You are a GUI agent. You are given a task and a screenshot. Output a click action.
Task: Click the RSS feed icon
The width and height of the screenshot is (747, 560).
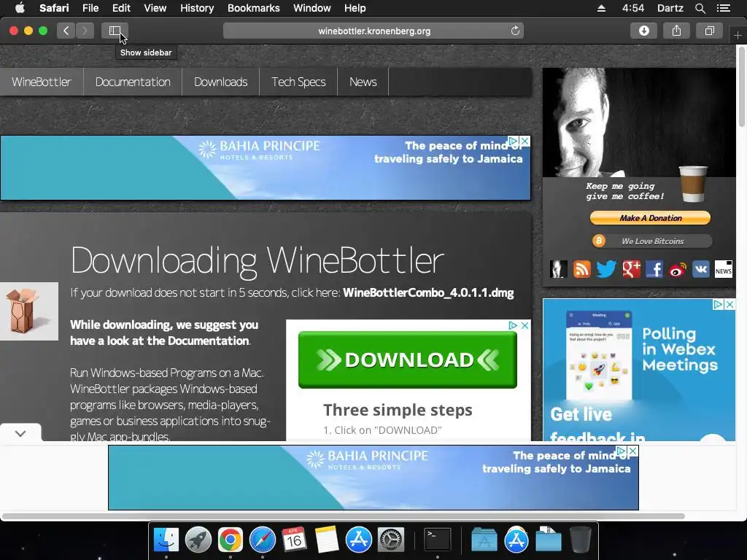tap(581, 269)
